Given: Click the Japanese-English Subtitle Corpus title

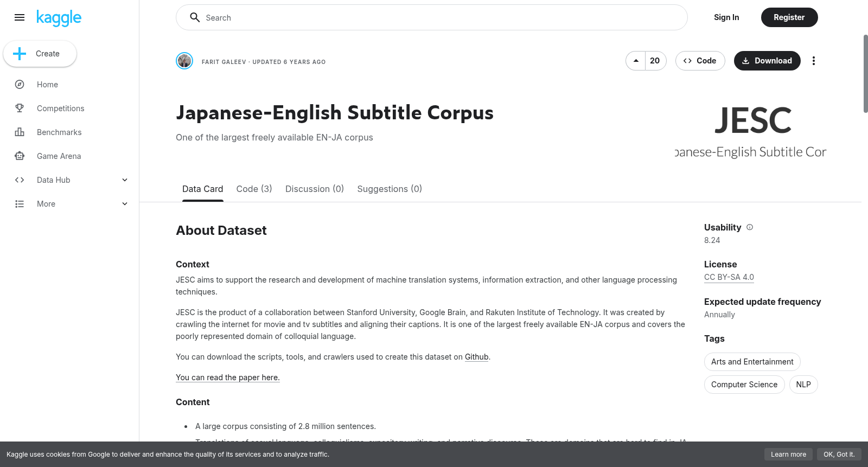Looking at the screenshot, I should click(x=335, y=113).
